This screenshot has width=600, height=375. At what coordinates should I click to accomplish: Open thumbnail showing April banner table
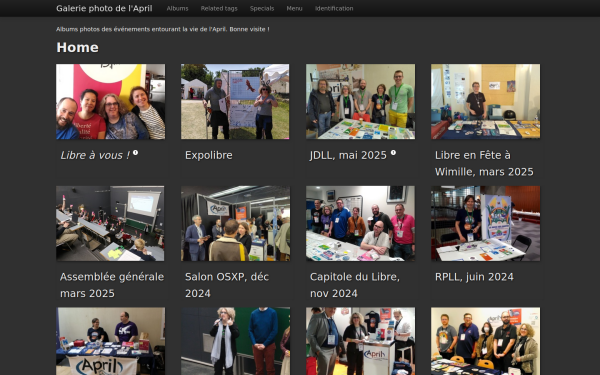[x=111, y=341]
